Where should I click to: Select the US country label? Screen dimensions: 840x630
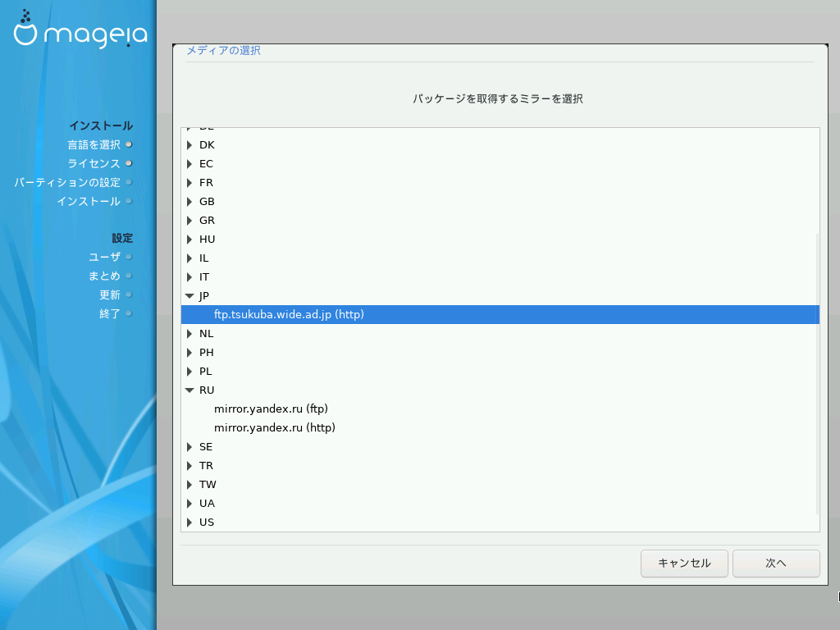[206, 523]
